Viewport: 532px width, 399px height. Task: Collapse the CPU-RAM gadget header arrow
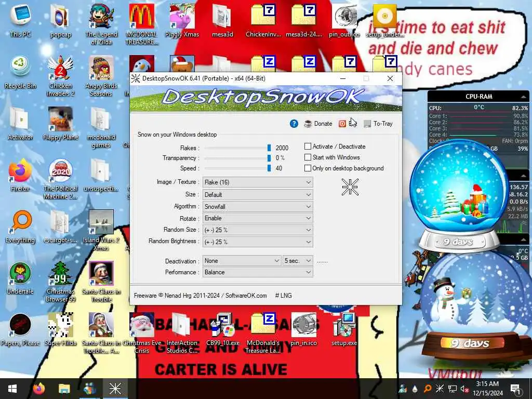point(524,97)
